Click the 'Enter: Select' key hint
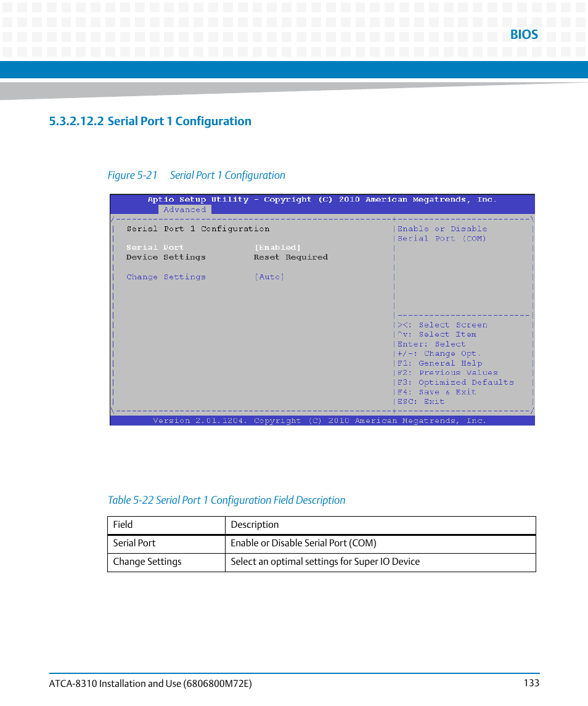 [431, 344]
